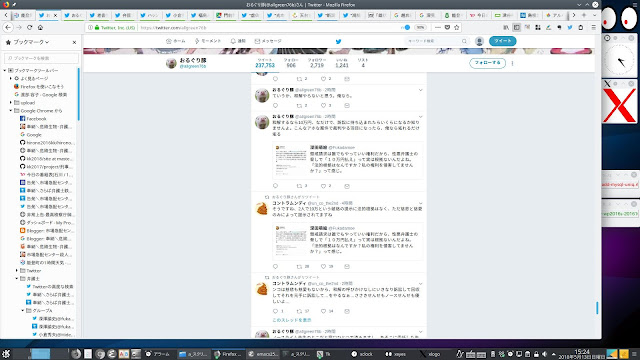Open the clock showing 15:24
640x360 pixels.
582,354
